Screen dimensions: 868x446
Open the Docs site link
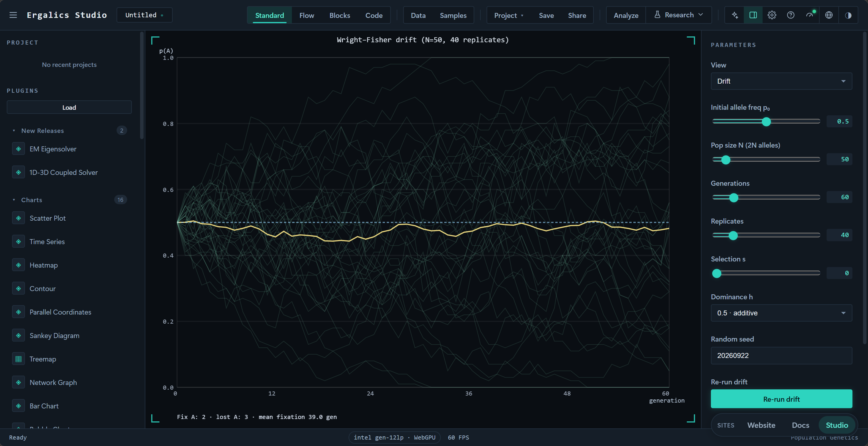tap(800, 425)
